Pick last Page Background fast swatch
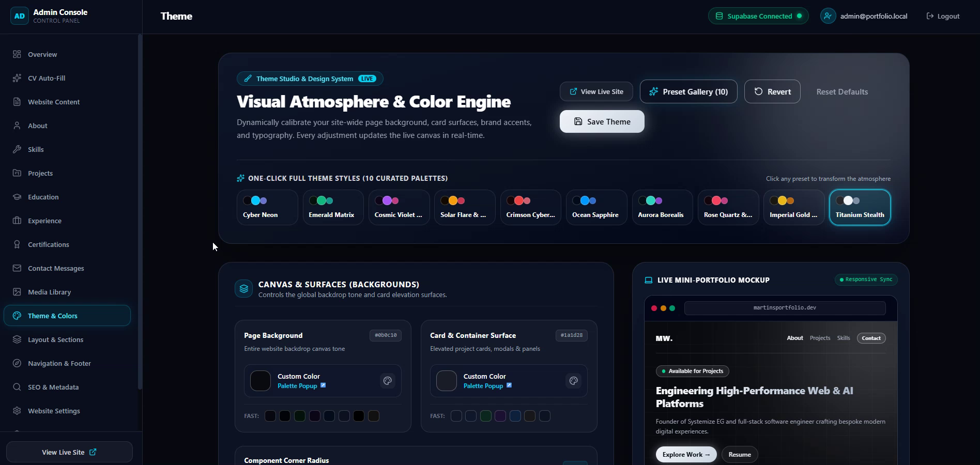980x465 pixels. point(374,416)
